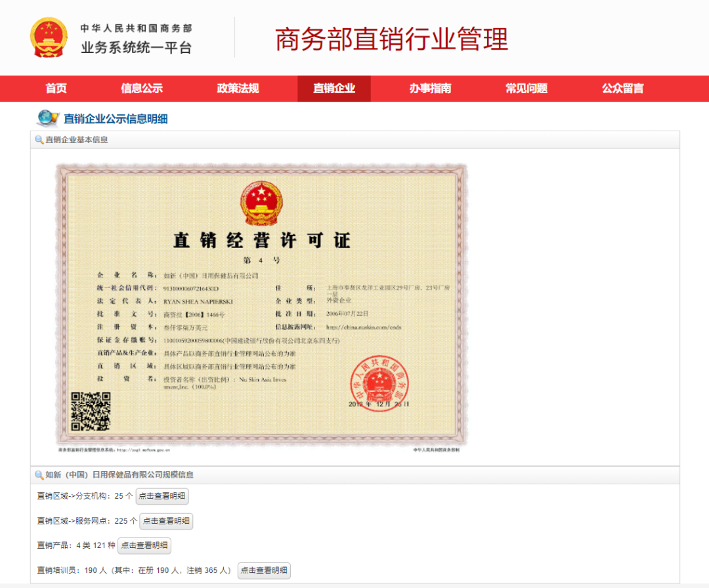
Task: Open the 首页 navigation tab
Action: 56,89
